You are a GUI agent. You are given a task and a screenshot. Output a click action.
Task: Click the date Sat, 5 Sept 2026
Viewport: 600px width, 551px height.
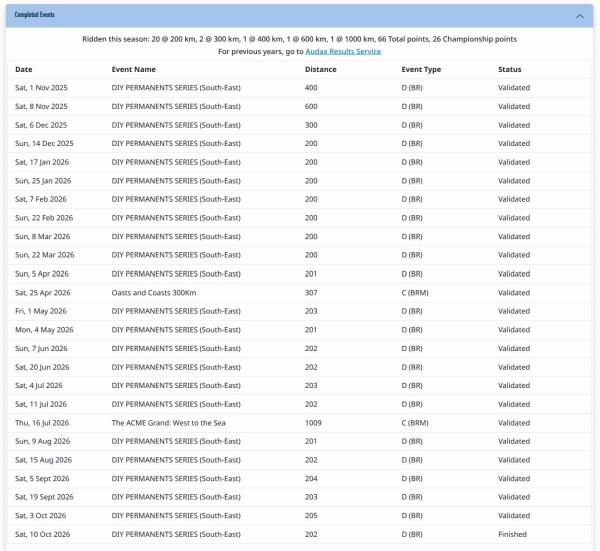click(x=42, y=479)
